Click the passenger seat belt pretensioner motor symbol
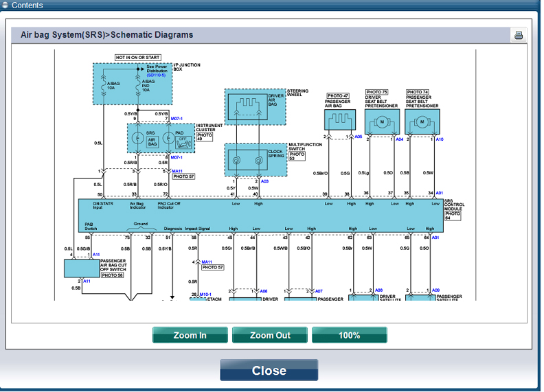This screenshot has height=392, width=544. 422,122
